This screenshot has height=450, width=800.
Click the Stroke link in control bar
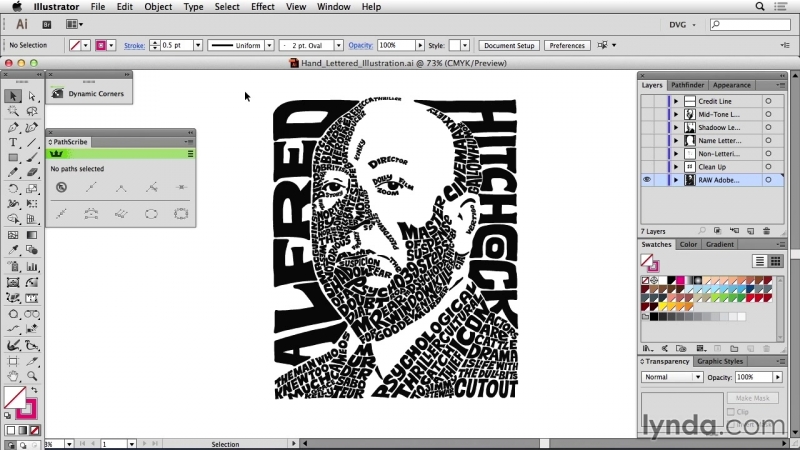click(134, 45)
